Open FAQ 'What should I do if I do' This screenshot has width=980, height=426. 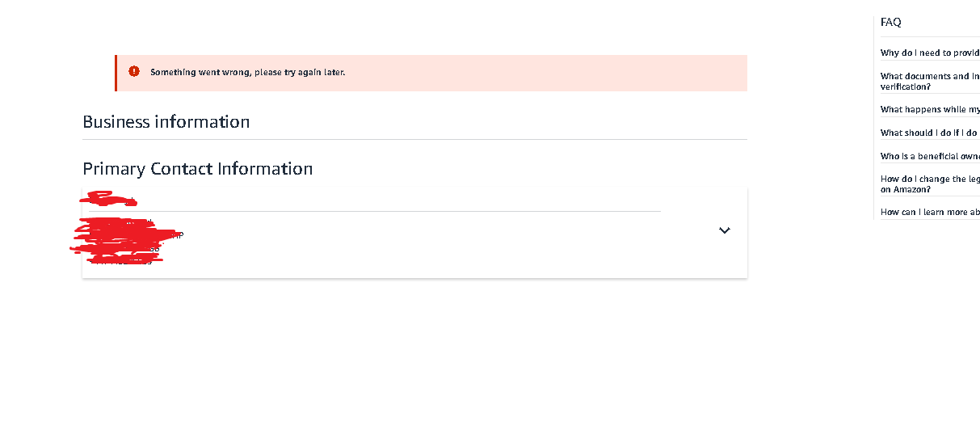click(930, 133)
